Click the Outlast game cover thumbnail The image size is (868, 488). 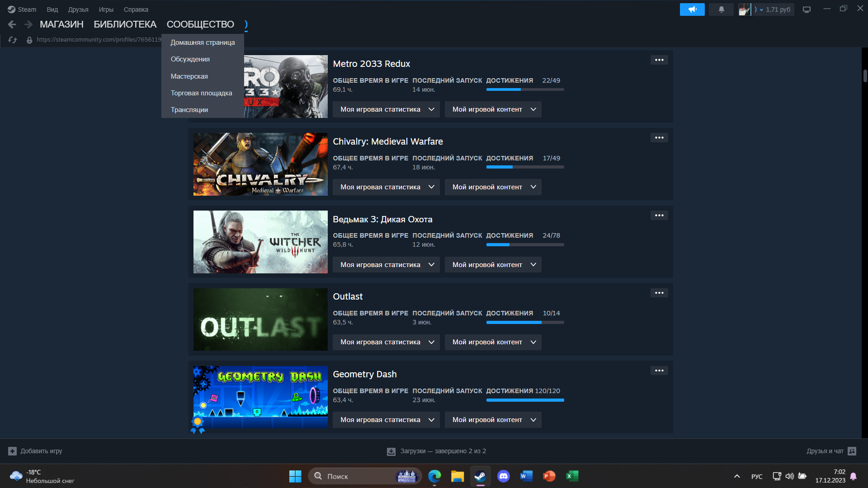pos(260,319)
